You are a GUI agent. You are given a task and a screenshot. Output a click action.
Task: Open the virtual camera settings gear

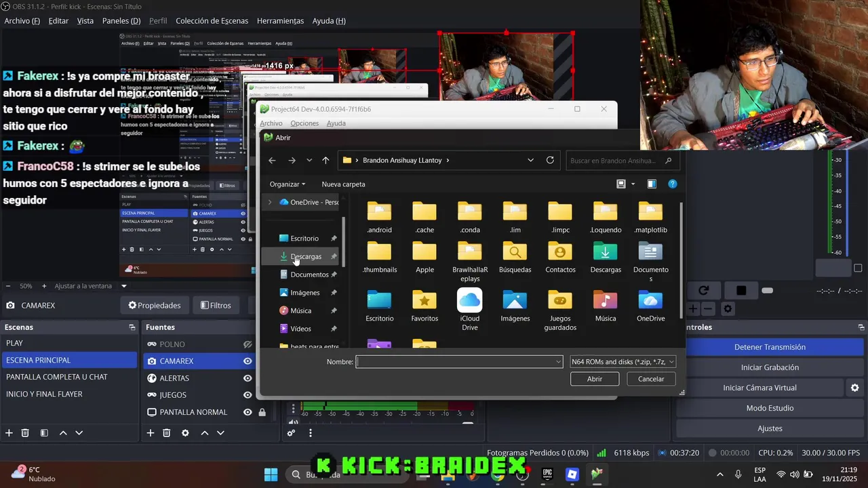pyautogui.click(x=855, y=388)
